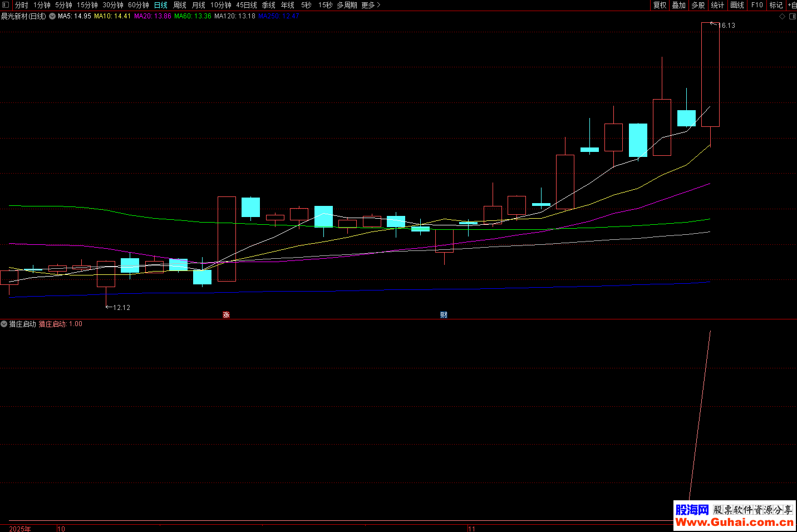
Task: Expand the MA indicator dropdown next to 晨光新材
Action: 52,16
